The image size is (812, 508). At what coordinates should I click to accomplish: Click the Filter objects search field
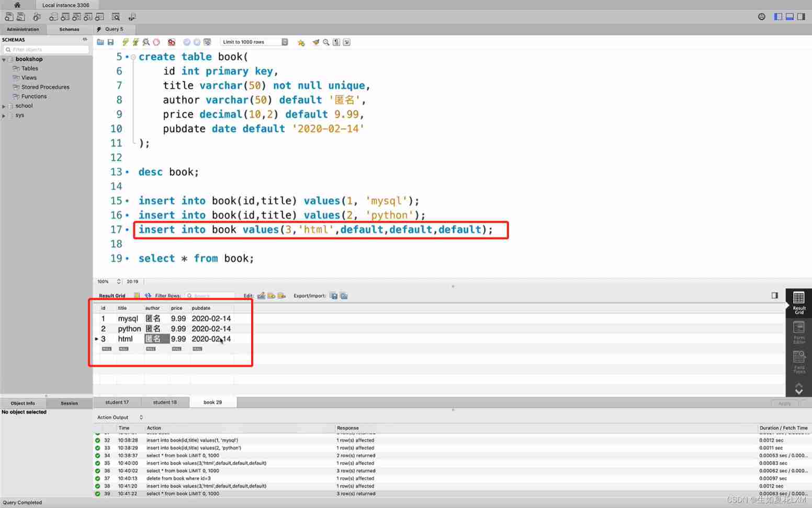tap(46, 49)
